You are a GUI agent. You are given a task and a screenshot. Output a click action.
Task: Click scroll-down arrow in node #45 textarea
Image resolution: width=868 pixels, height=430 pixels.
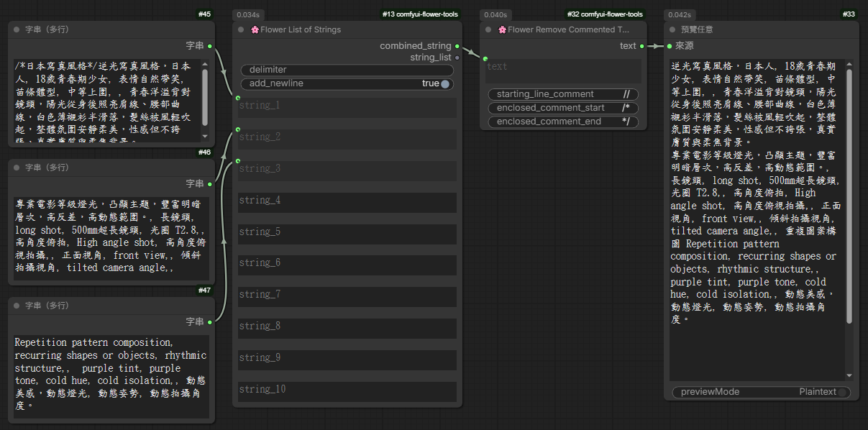(204, 135)
